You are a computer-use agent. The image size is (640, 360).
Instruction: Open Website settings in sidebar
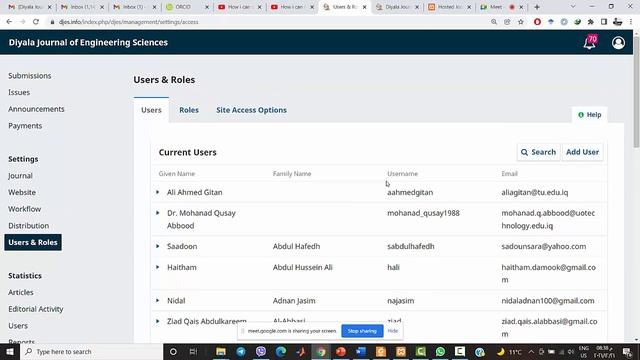[22, 192]
